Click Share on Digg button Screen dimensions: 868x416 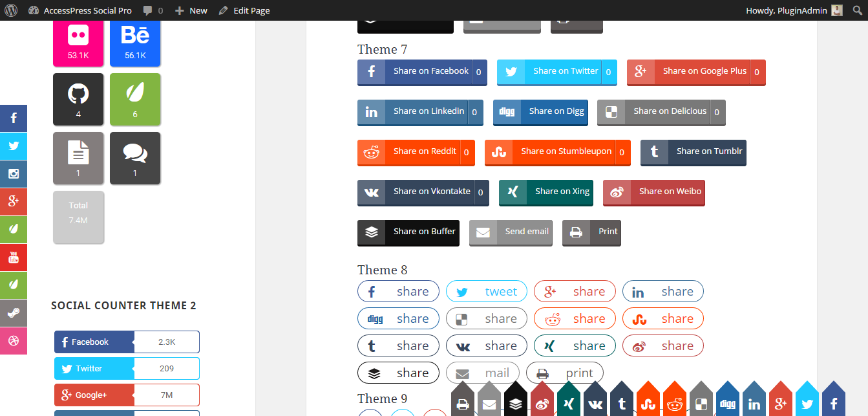(540, 112)
